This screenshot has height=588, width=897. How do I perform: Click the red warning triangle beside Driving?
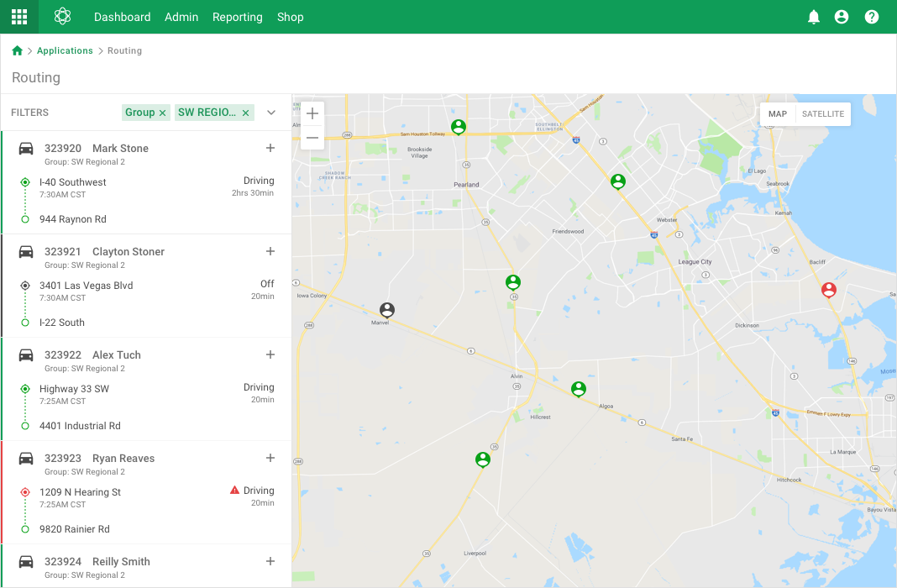(x=234, y=491)
